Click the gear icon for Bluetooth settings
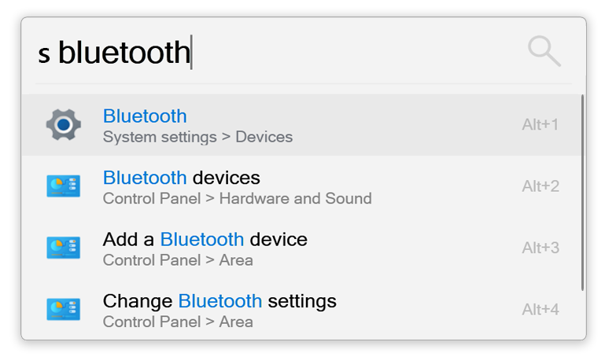This screenshot has width=605, height=364. [64, 125]
